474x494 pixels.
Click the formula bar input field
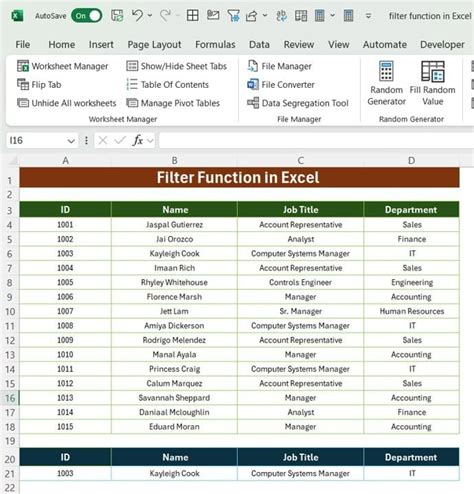coord(316,140)
